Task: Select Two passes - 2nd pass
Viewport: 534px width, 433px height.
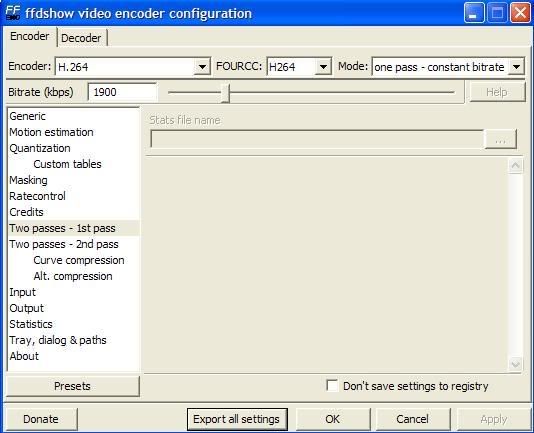Action: pyautogui.click(x=73, y=244)
